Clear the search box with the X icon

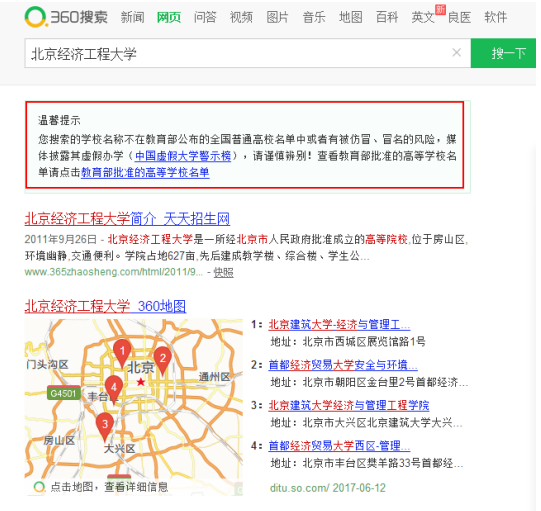(x=456, y=53)
